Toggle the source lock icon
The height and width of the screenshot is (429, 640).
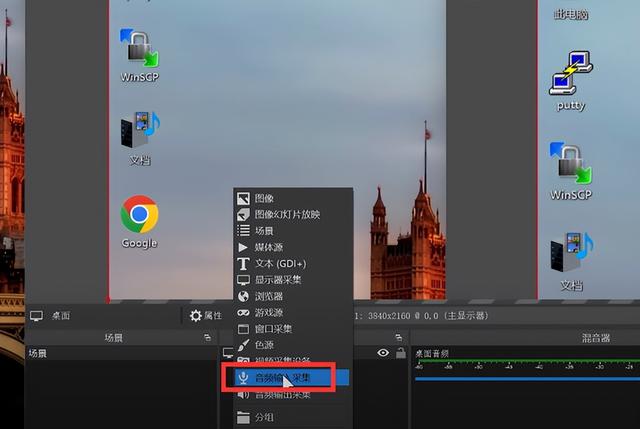point(401,353)
